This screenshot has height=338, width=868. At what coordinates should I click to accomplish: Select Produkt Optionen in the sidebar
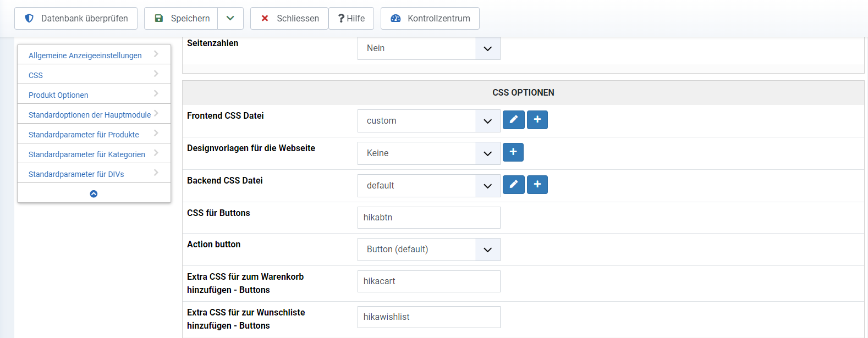pos(58,95)
